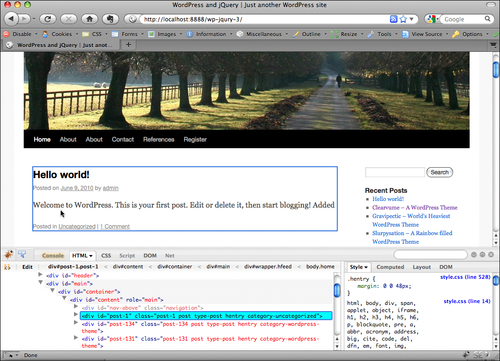Open the HTML panel dropdown in Firebug
The width and height of the screenshot is (500, 361).
click(x=82, y=256)
